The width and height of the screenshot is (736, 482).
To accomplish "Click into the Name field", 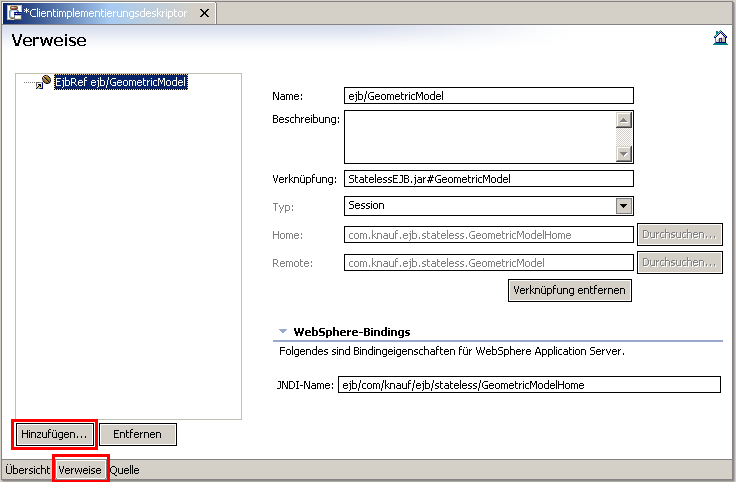I will [x=488, y=96].
